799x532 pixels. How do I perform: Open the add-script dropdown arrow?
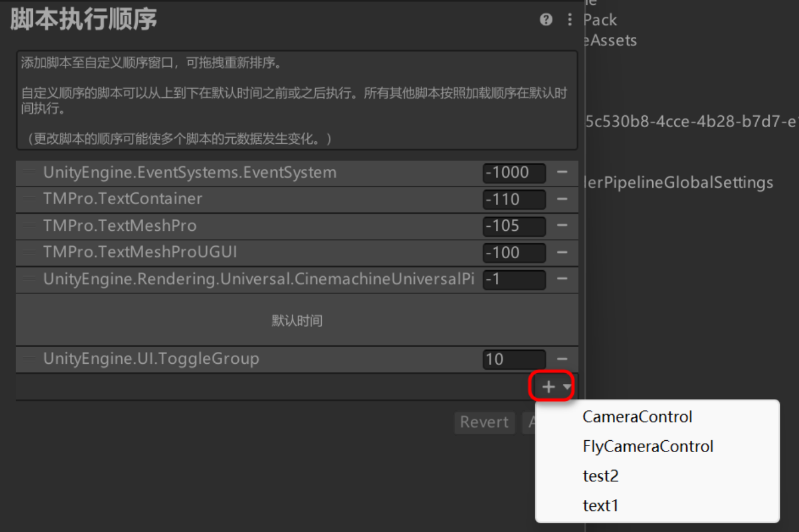(x=566, y=387)
